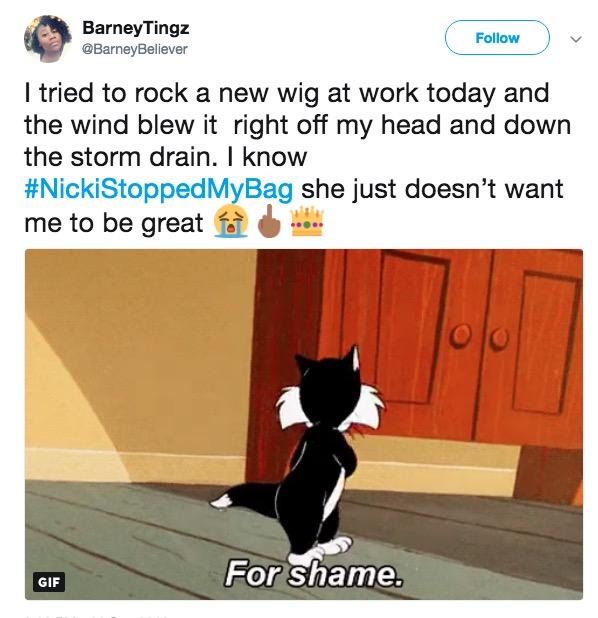
Task: Click the middle finger emoji
Action: [270, 221]
